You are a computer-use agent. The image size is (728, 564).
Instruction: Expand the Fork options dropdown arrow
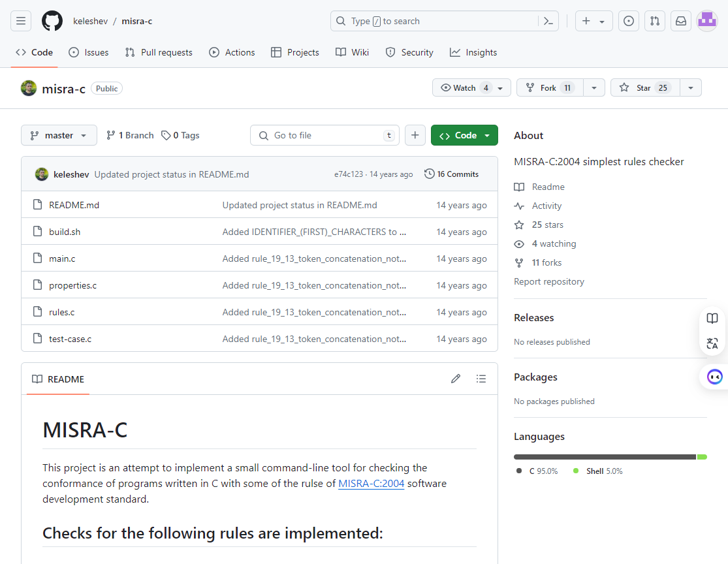pos(593,87)
